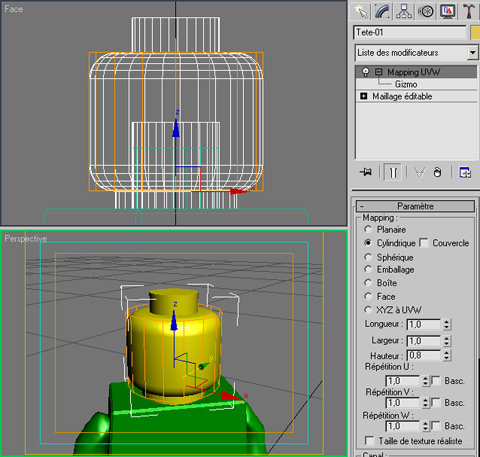Enable Basc. checkbox for Répétition W

coord(436,426)
